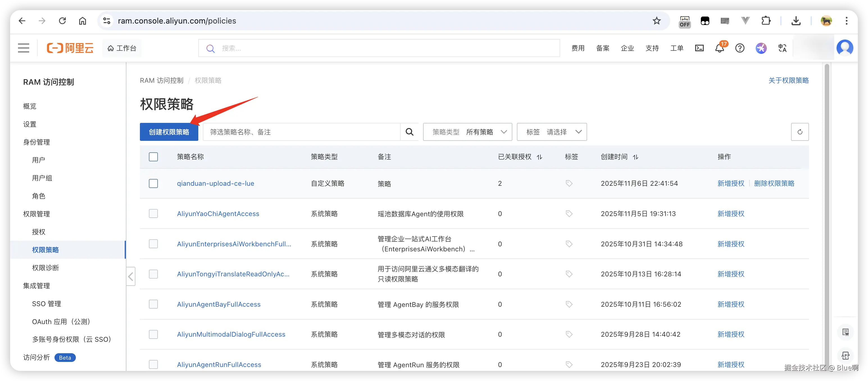Open the 策略类型 所有策略 dropdown
Screen dimensions: 868x381
467,132
